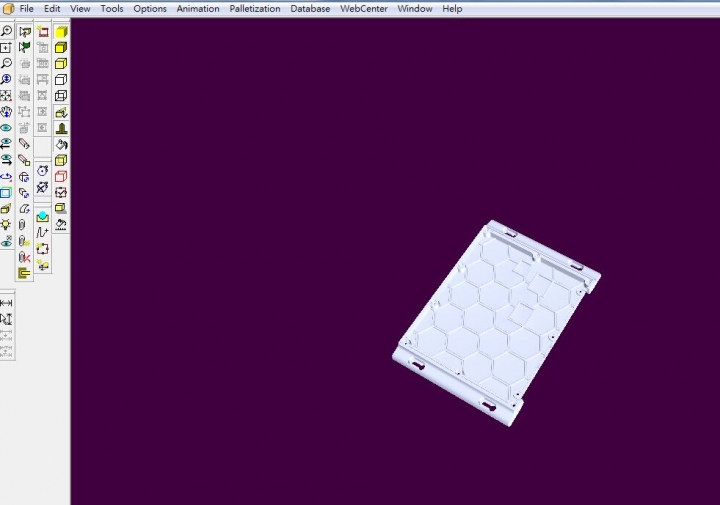Activate the Pan hand tool
Screen dimensions: 720x505
click(6, 112)
